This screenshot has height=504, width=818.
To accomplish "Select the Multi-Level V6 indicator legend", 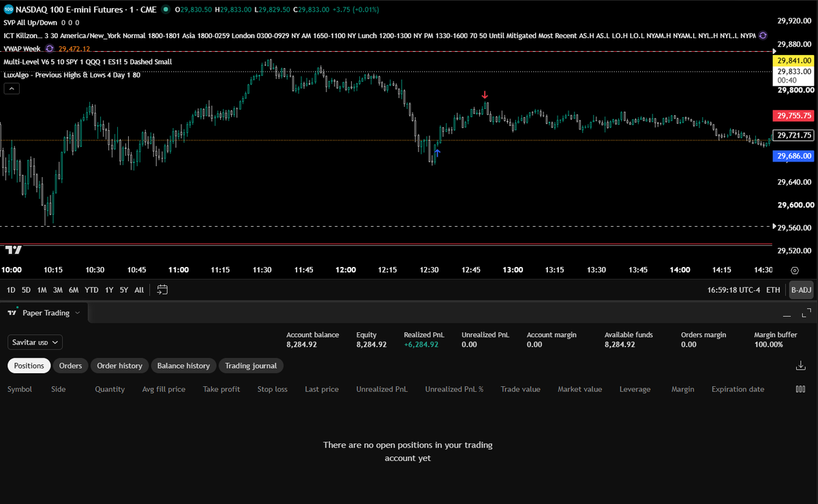I will tap(87, 61).
